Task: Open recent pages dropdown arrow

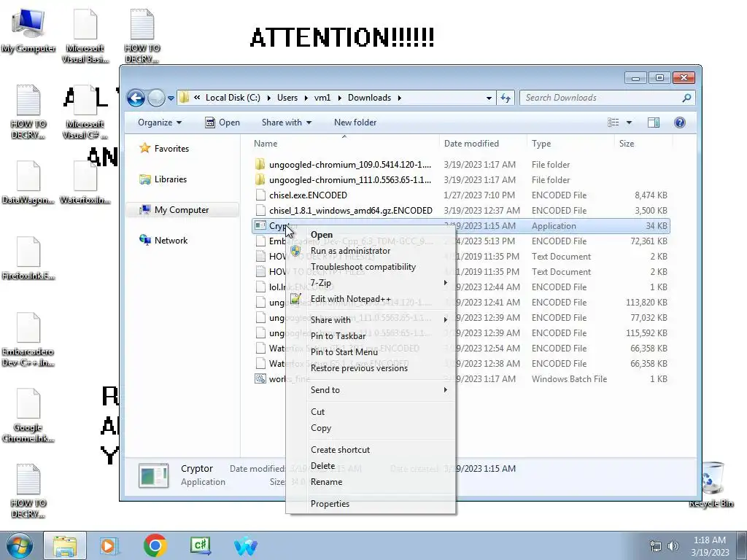Action: click(171, 98)
